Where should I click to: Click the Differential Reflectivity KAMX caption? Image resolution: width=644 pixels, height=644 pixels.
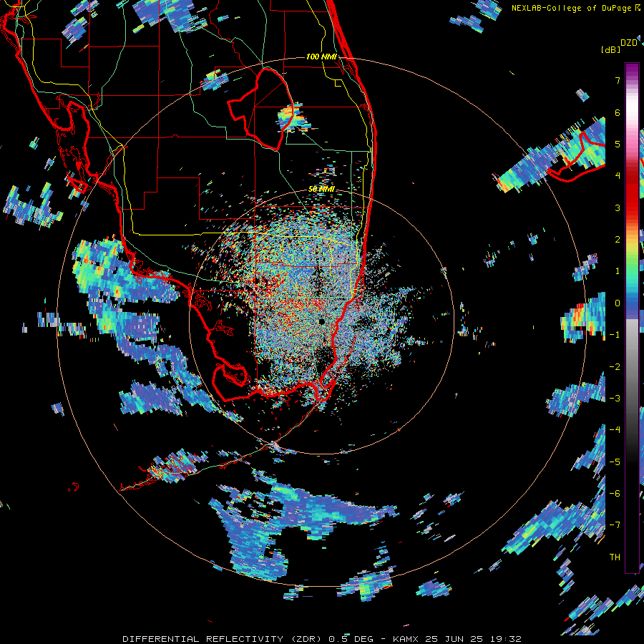coord(322,639)
